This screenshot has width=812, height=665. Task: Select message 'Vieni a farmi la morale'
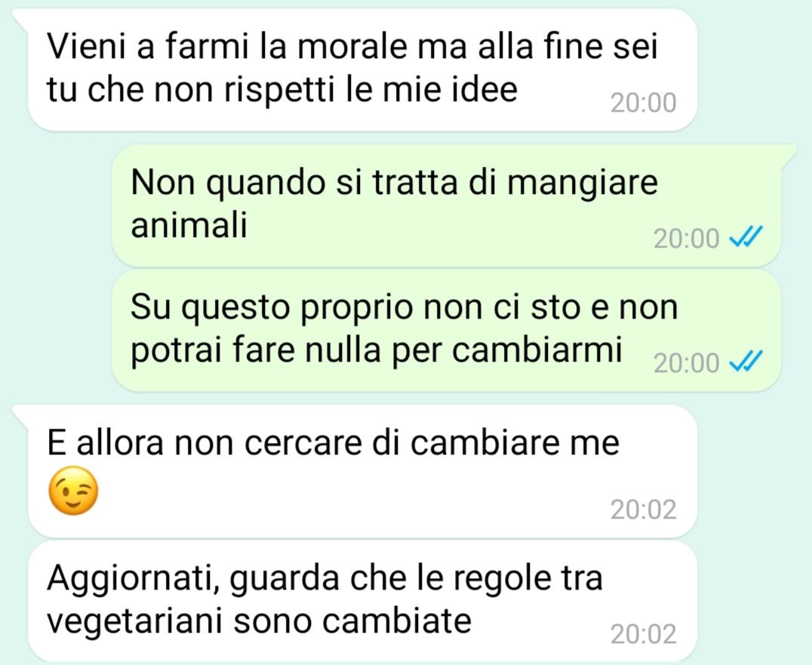tap(362, 69)
